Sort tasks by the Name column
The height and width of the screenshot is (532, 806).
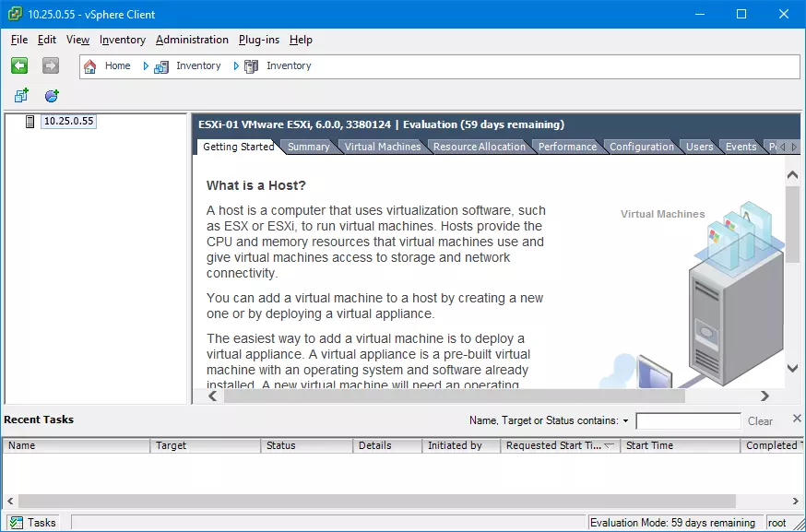tap(77, 445)
